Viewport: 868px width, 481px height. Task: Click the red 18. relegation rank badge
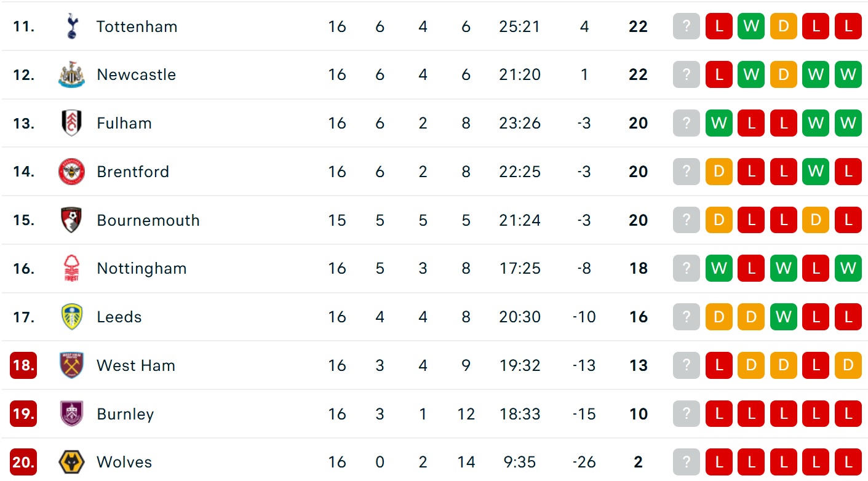coord(23,365)
